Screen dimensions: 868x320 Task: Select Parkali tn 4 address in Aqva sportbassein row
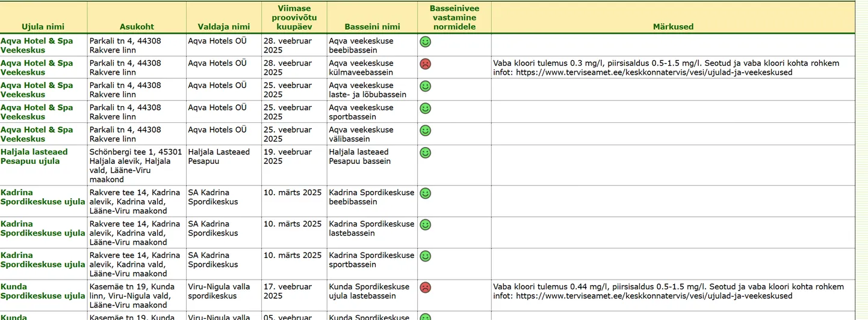pyautogui.click(x=137, y=112)
